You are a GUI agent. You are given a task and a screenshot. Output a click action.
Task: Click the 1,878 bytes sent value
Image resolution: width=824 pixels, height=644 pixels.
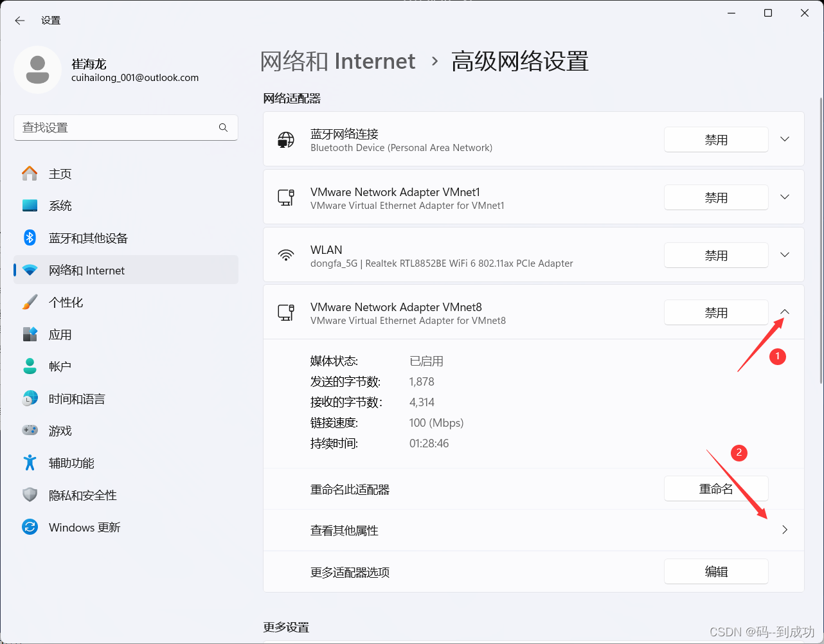422,382
